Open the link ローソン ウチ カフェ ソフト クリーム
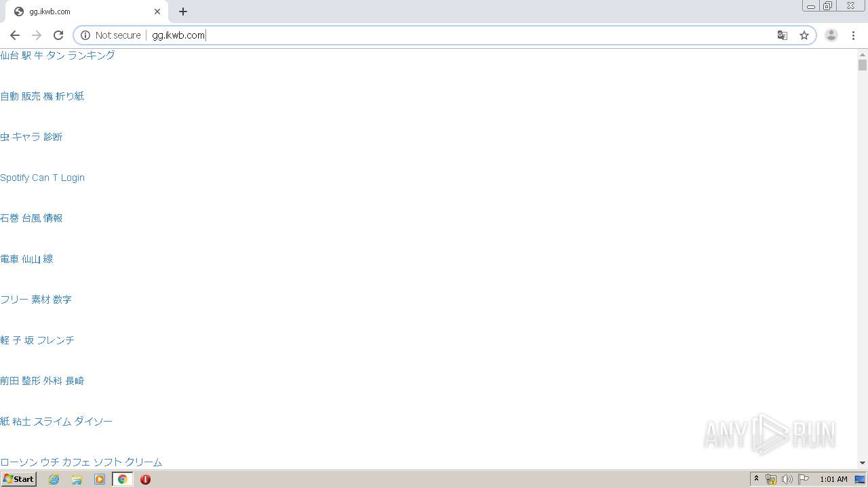Image resolution: width=868 pixels, height=488 pixels. point(81,462)
